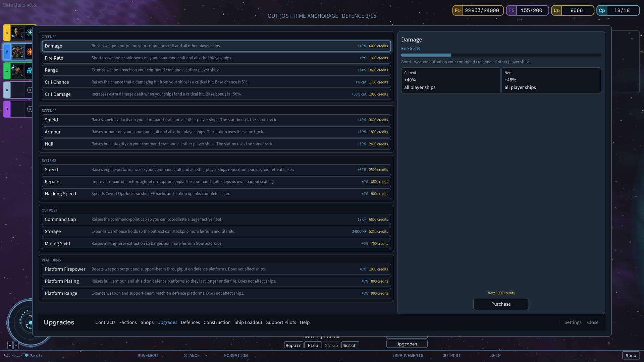This screenshot has height=362, width=644.
Task: Purchase the Damage upgrade
Action: pyautogui.click(x=501, y=304)
